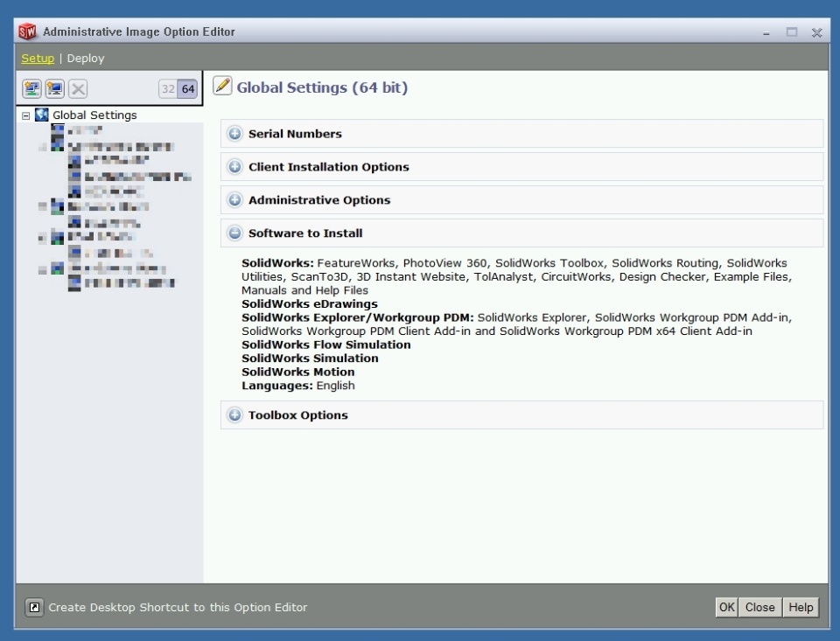Switch to 64-bit settings view
This screenshot has height=641, width=840.
(x=188, y=89)
